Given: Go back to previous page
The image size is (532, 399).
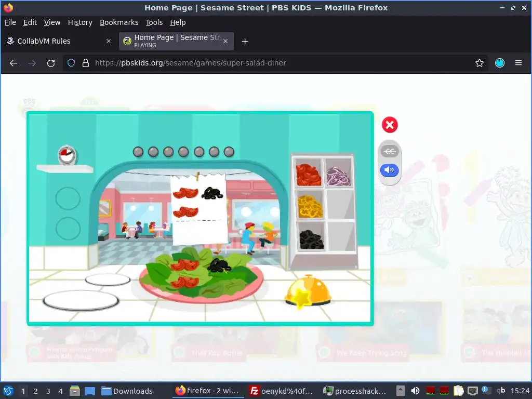Looking at the screenshot, I should [x=14, y=63].
